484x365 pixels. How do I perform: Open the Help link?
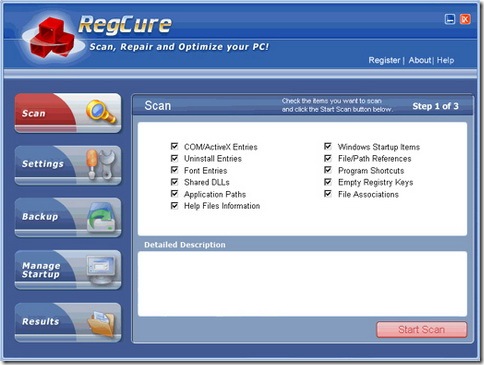click(x=445, y=60)
